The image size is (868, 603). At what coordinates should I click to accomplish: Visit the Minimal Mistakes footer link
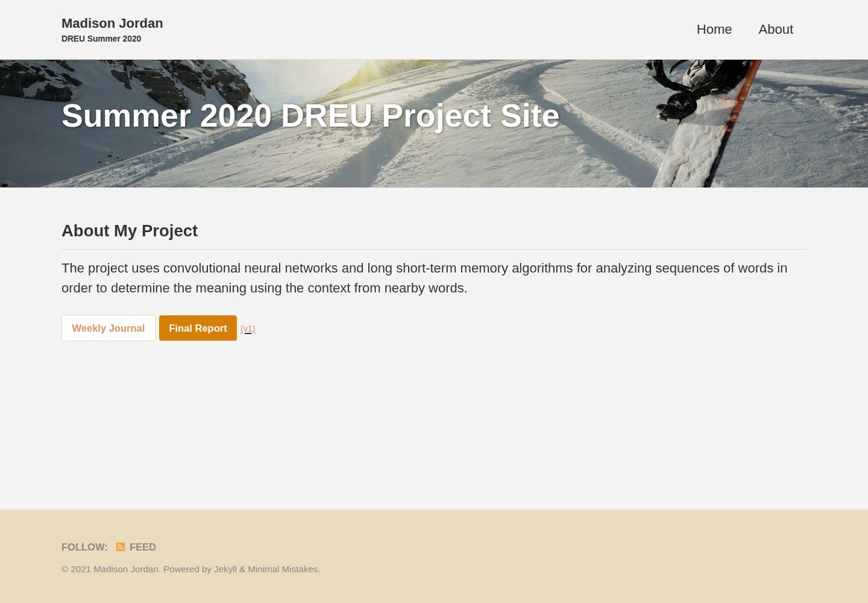pos(283,569)
